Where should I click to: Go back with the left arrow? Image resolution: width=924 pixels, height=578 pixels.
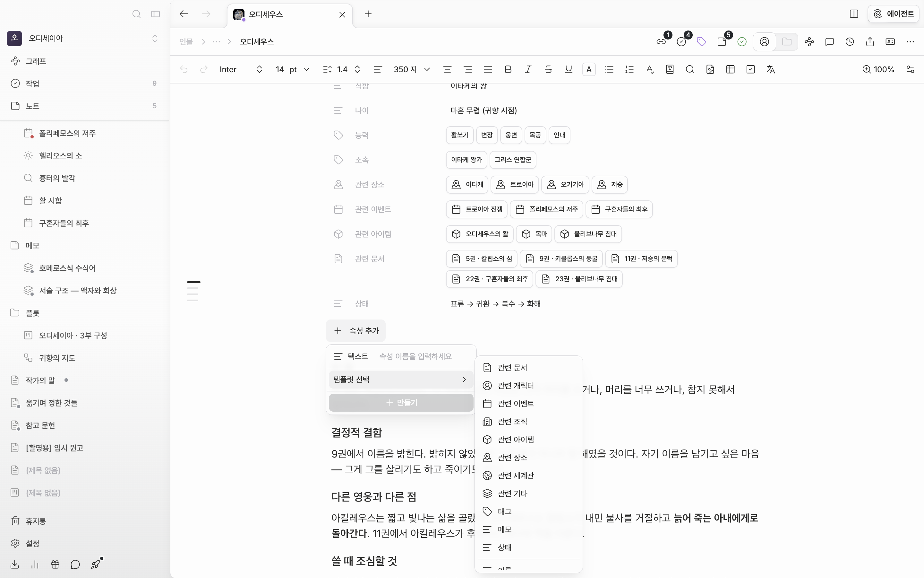coord(184,14)
